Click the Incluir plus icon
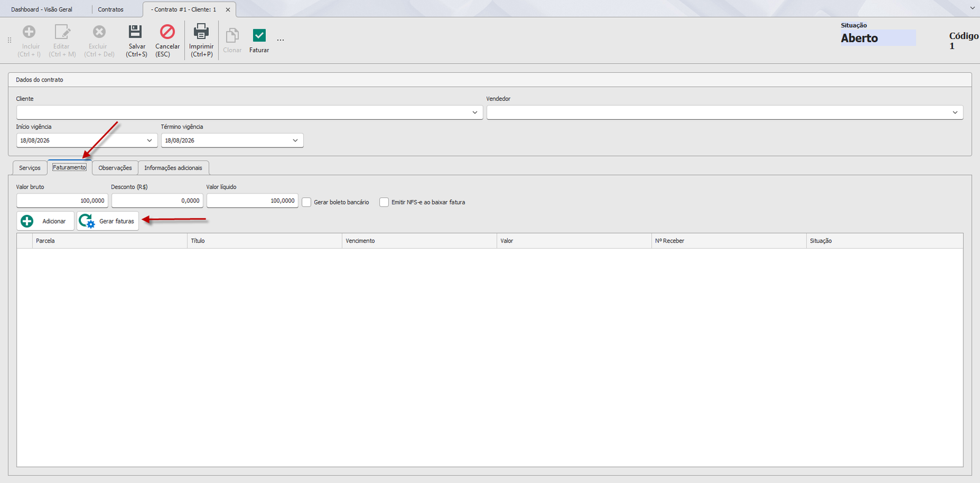 pos(29,32)
